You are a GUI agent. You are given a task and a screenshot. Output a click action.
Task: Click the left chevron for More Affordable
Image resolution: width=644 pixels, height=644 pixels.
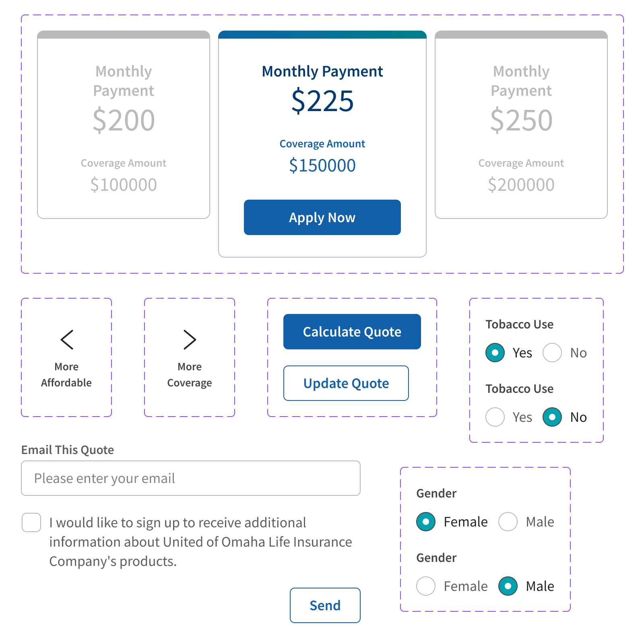coord(67,340)
